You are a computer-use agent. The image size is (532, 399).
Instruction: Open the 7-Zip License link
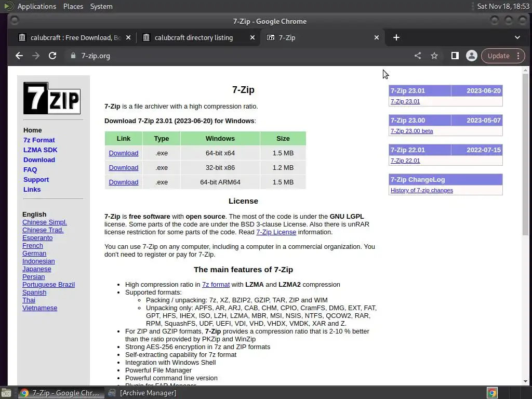276,232
